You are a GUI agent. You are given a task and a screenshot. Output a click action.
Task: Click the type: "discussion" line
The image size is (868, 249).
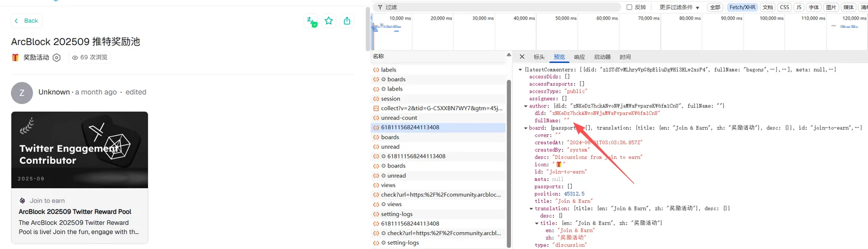tap(560, 245)
